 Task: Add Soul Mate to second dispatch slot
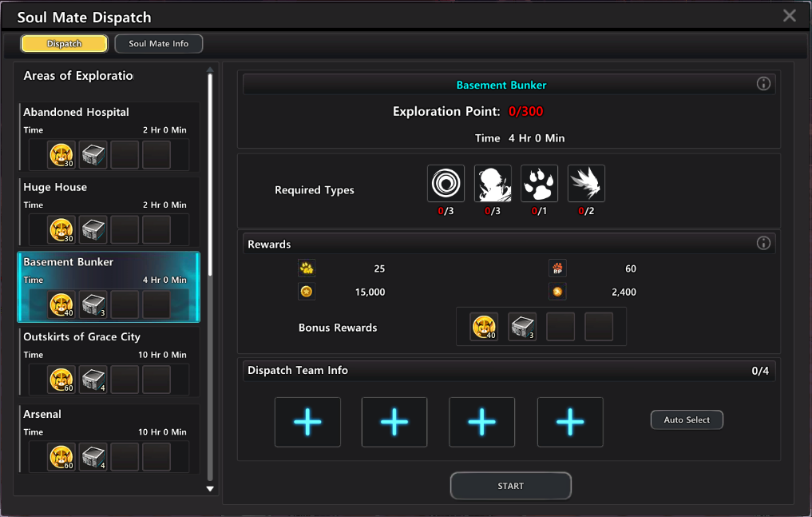tap(394, 422)
